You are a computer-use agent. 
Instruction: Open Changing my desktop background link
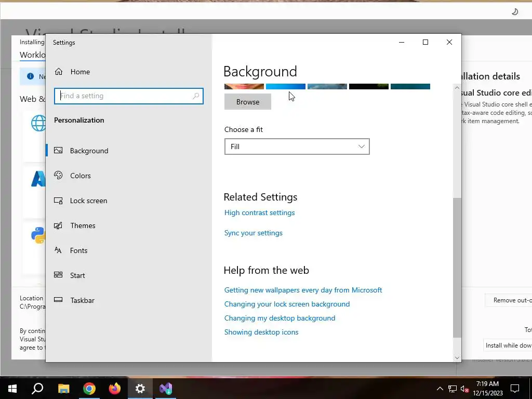click(x=280, y=318)
